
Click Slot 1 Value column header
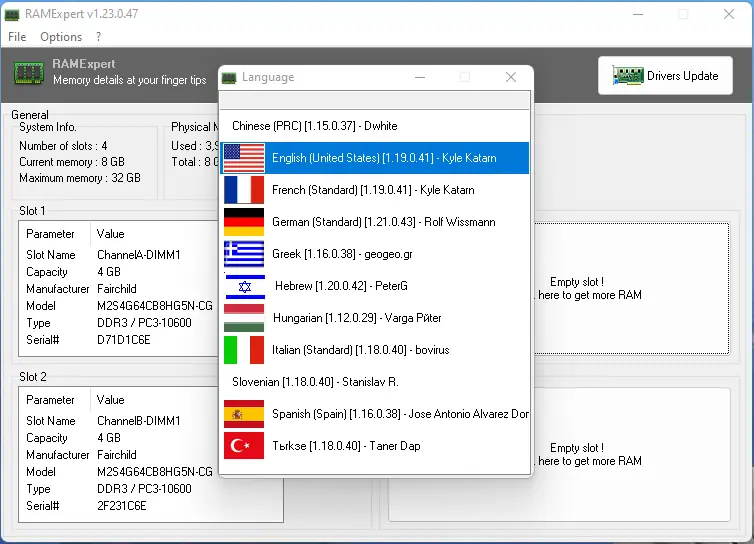point(110,234)
